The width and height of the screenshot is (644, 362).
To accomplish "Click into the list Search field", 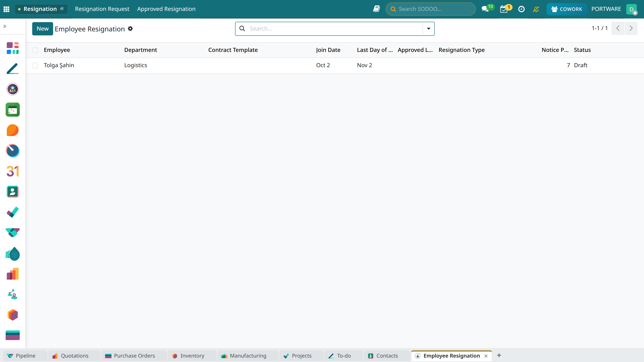I will (x=335, y=29).
